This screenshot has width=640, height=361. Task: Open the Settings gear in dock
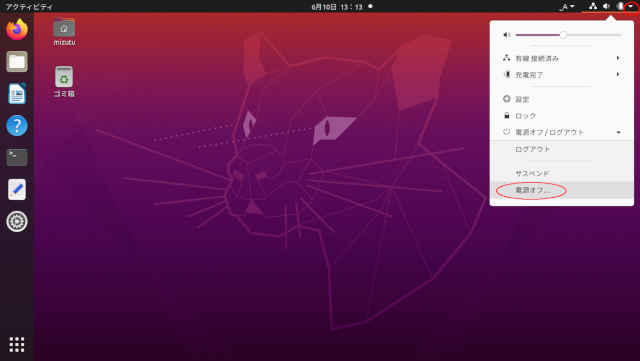point(17,221)
